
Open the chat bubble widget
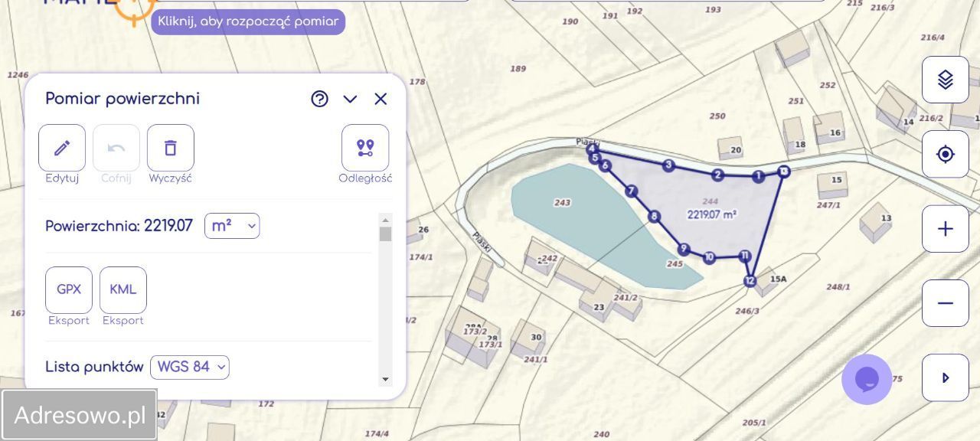[x=867, y=379]
